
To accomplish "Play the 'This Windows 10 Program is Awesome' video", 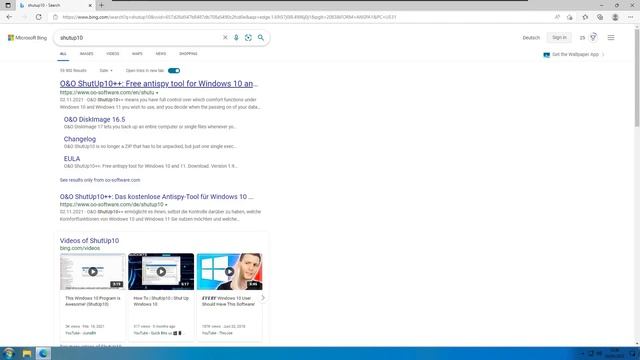I will click(x=93, y=271).
